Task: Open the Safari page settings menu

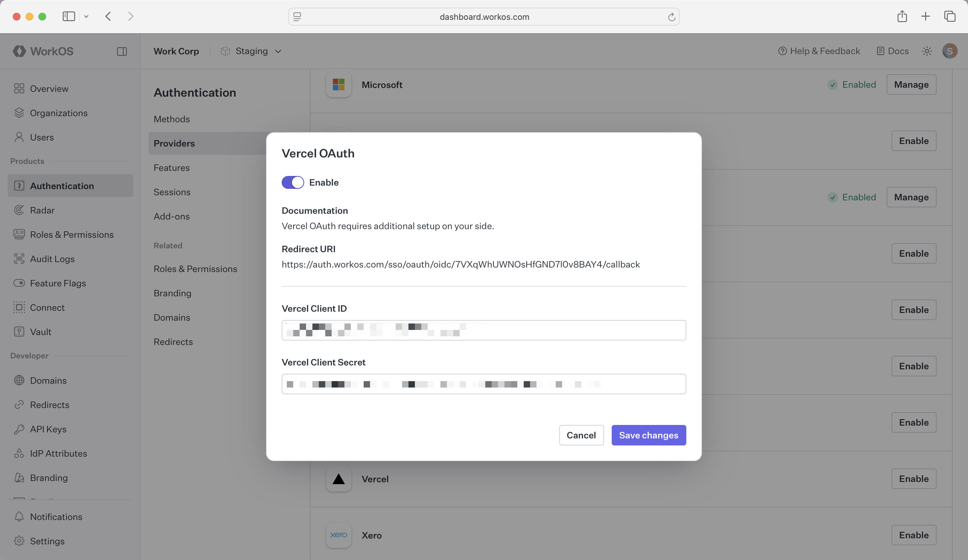Action: pyautogui.click(x=297, y=17)
